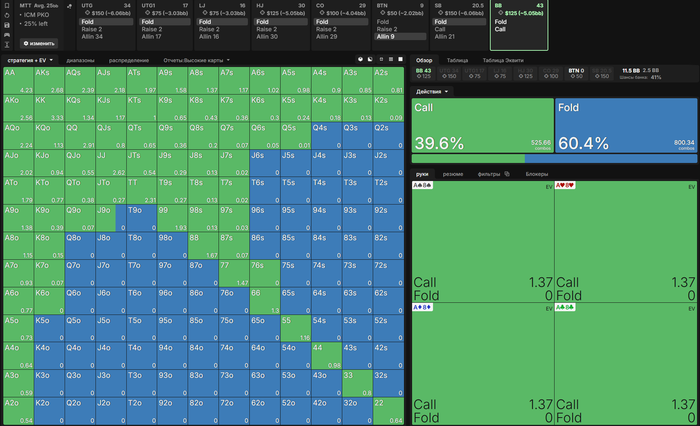
Task: Select the 22 hand cell
Action: click(388, 411)
